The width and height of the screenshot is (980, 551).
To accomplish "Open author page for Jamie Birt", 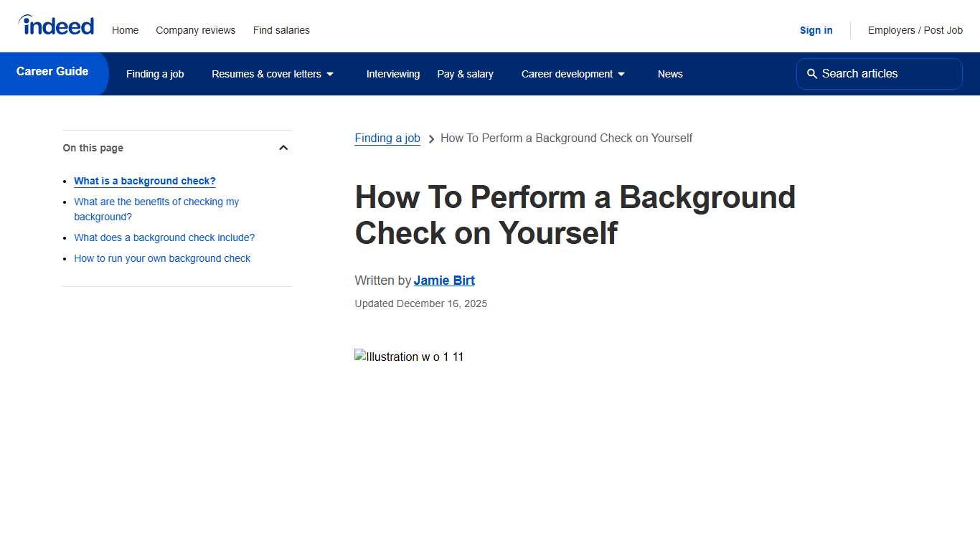I will click(x=444, y=281).
